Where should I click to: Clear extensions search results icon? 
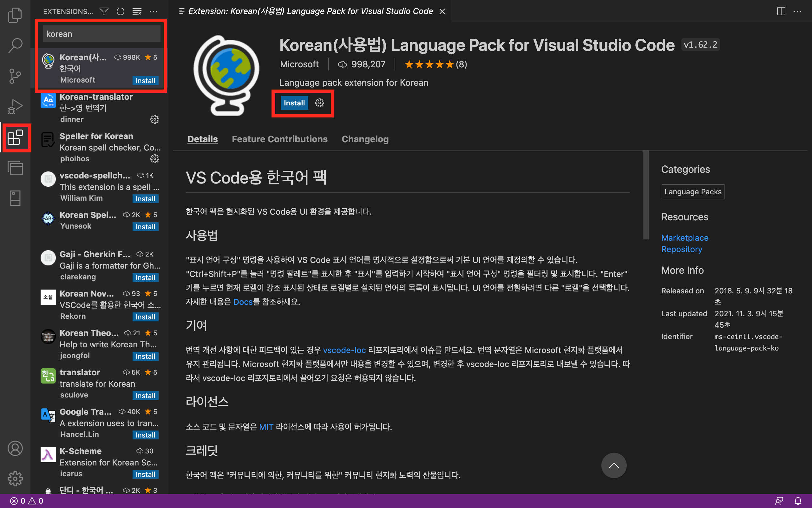click(x=137, y=11)
